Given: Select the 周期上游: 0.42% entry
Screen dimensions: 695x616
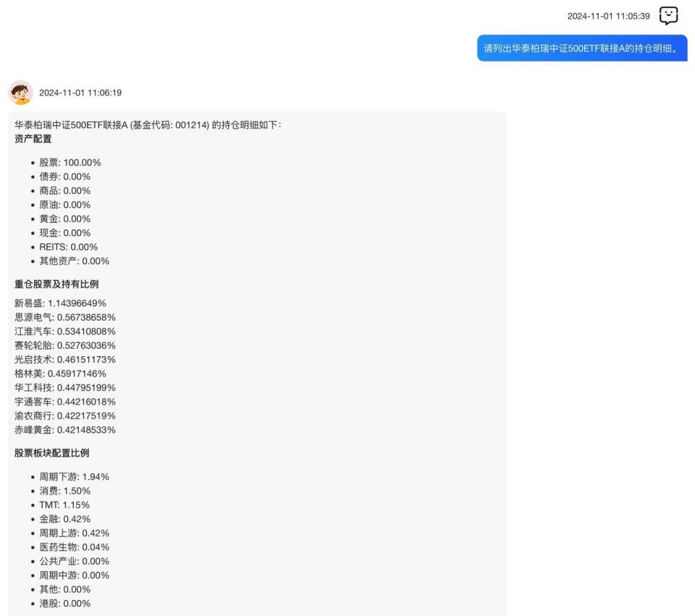Looking at the screenshot, I should (x=74, y=533).
